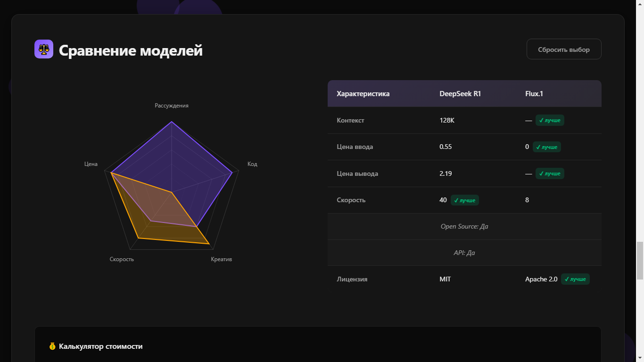Viewport: 644px width, 362px height.
Task: Click the лучше badge in the Скорость row
Action: (465, 200)
